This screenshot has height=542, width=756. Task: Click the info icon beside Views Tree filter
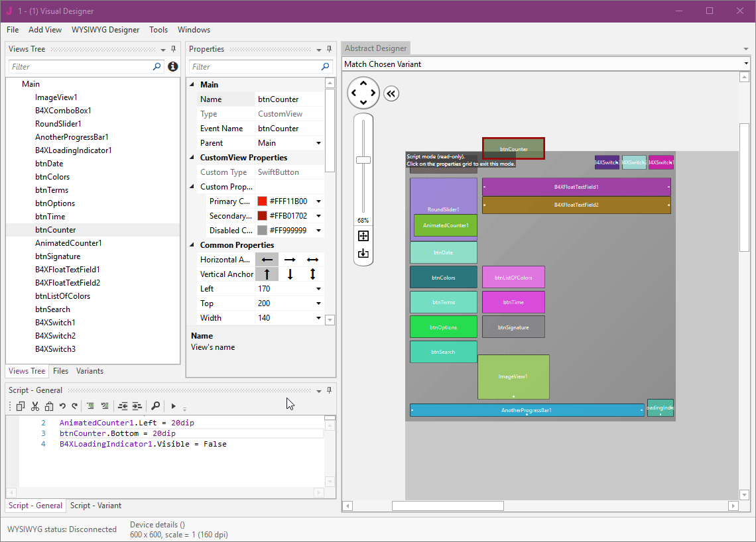pos(173,66)
